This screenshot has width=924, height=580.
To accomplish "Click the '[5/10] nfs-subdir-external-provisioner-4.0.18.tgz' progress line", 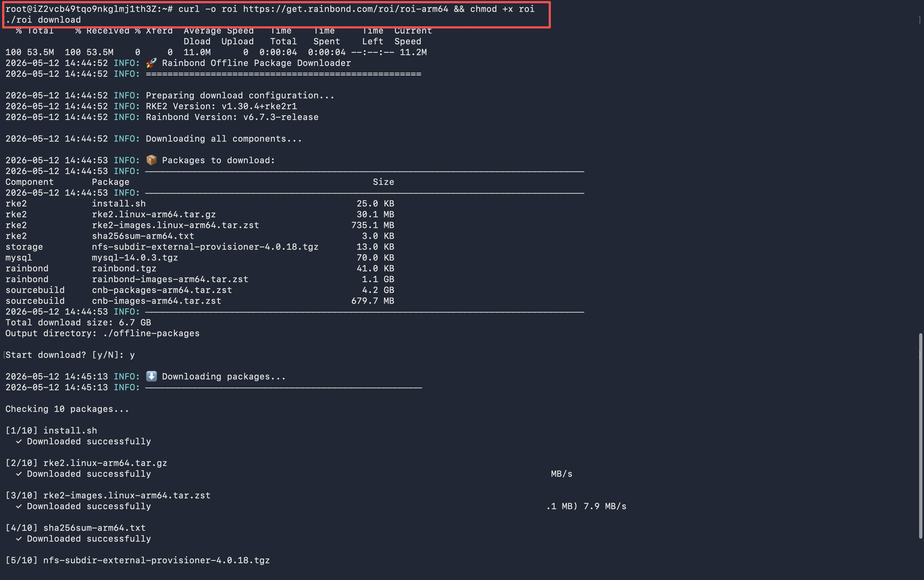I will [x=138, y=561].
